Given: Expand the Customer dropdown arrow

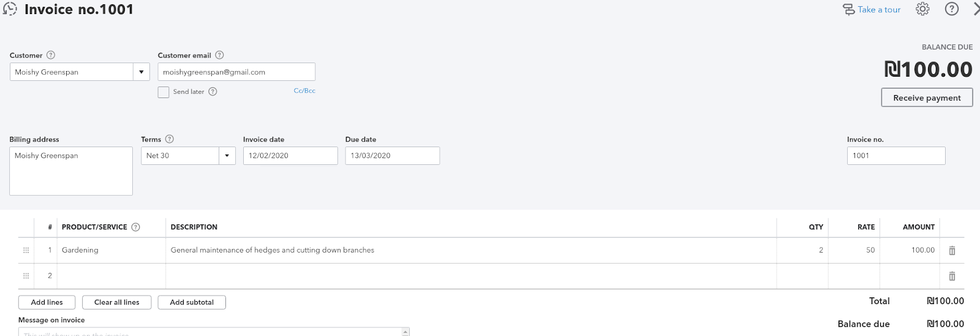Looking at the screenshot, I should click(x=141, y=72).
